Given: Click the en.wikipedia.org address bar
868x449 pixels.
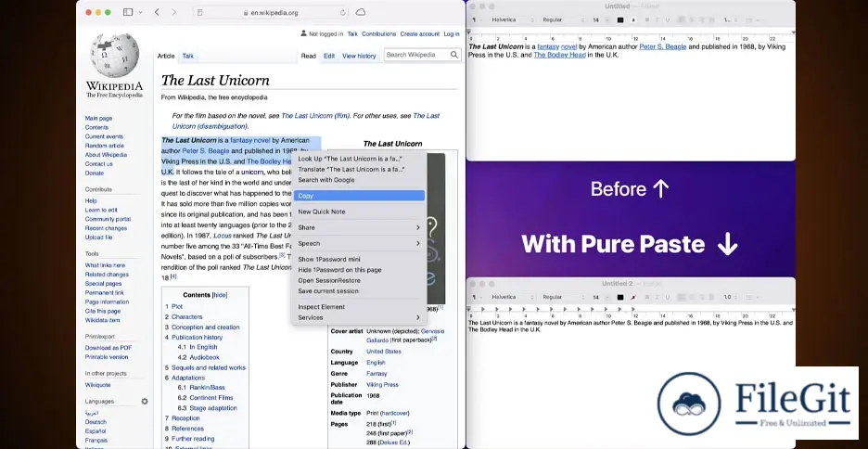Looking at the screenshot, I should [x=271, y=12].
